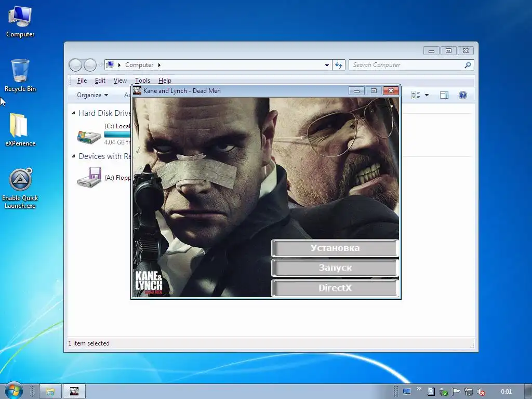The width and height of the screenshot is (532, 399).
Task: Open the File menu in Explorer
Action: (82, 81)
